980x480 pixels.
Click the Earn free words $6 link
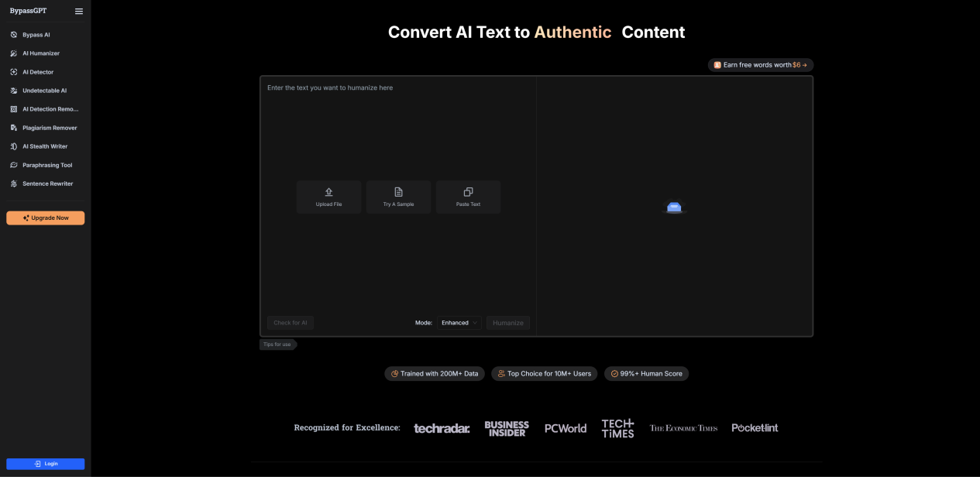point(761,65)
